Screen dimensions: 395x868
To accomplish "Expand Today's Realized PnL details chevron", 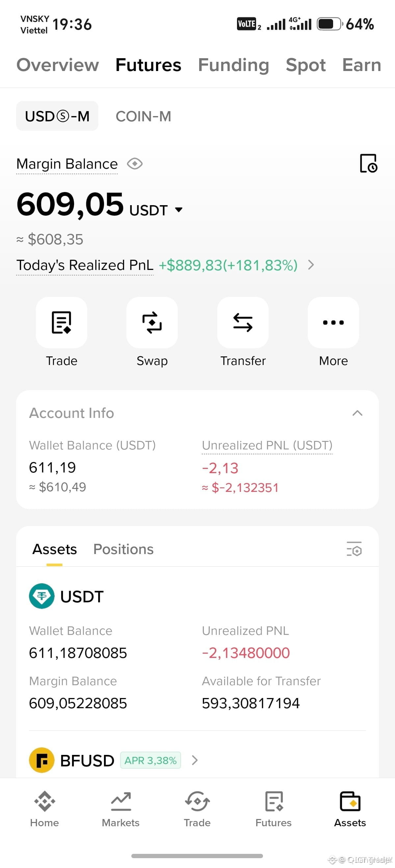I will coord(311,265).
